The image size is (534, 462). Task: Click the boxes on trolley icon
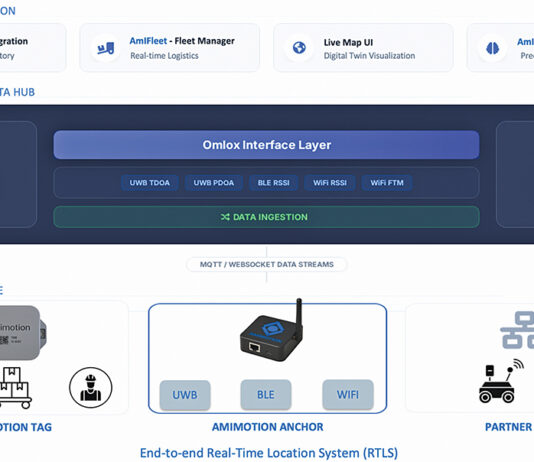(14, 387)
